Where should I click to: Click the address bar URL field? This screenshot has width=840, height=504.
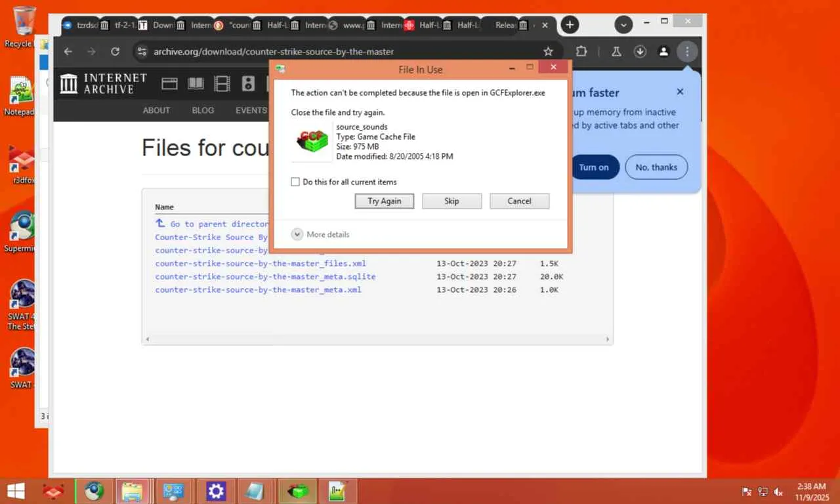[343, 51]
